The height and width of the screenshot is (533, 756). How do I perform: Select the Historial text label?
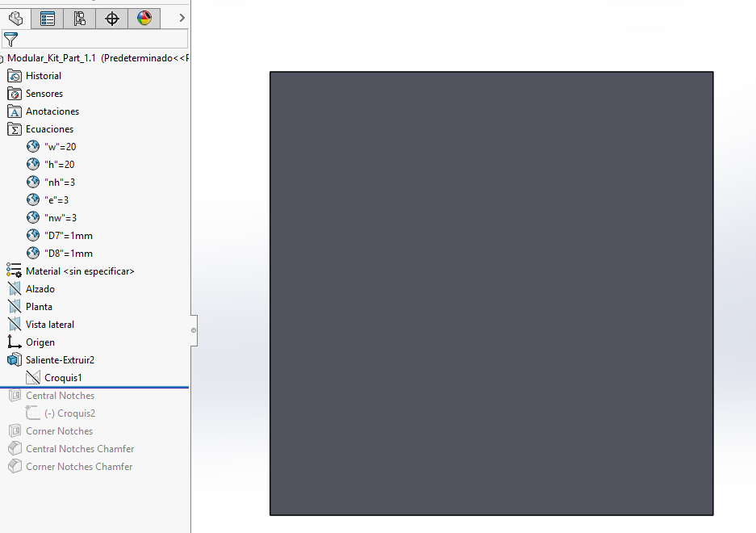pyautogui.click(x=44, y=76)
